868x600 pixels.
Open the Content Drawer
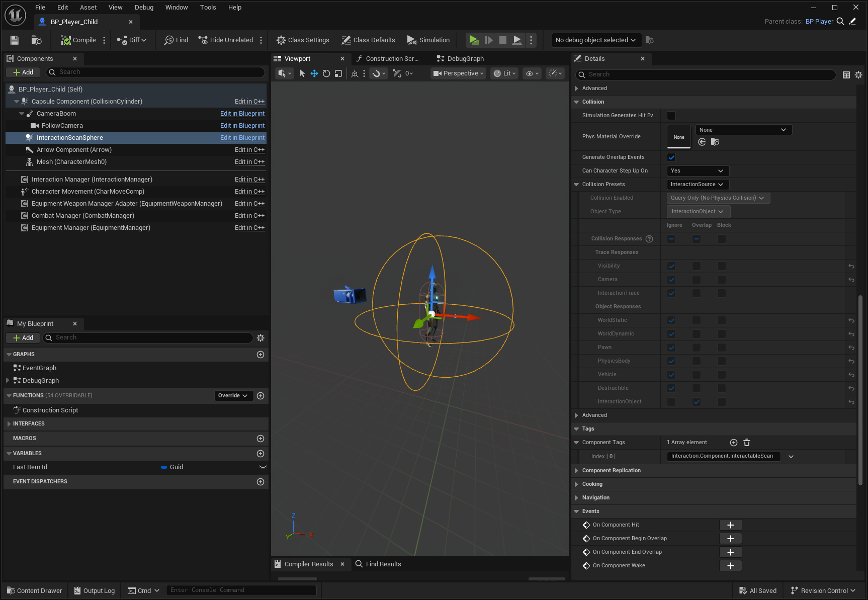pyautogui.click(x=34, y=590)
